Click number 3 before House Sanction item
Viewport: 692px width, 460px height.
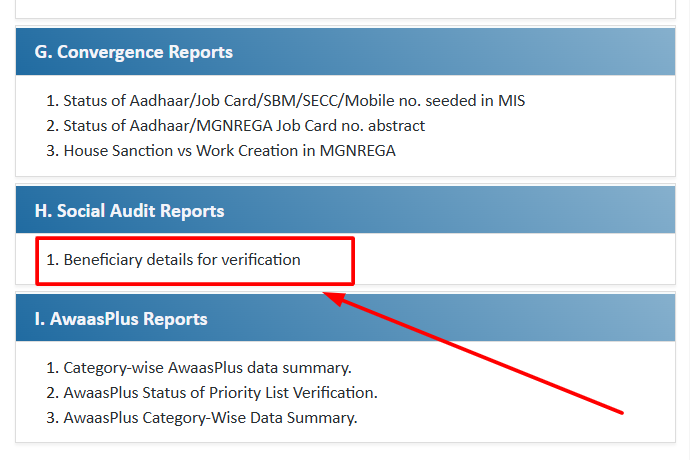pos(51,151)
